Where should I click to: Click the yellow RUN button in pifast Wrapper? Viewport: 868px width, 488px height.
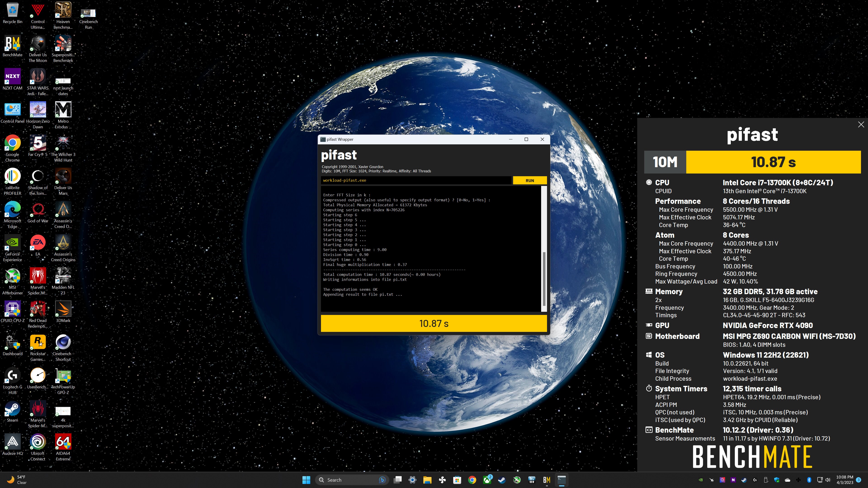[x=529, y=181]
